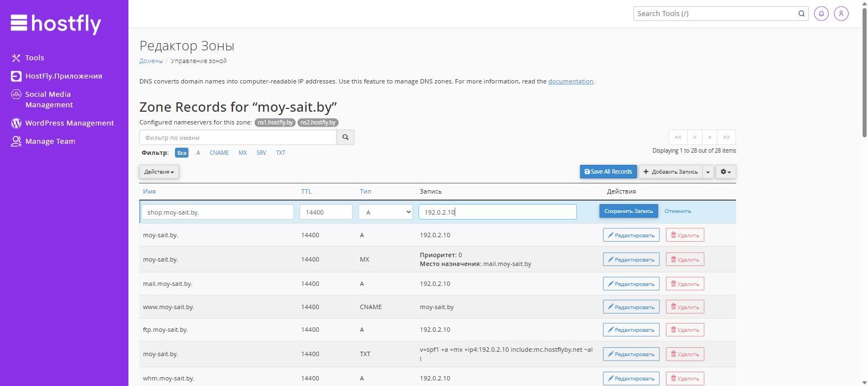Screen dimensions: 868x386
Task: Sort by Имя column
Action: click(149, 191)
